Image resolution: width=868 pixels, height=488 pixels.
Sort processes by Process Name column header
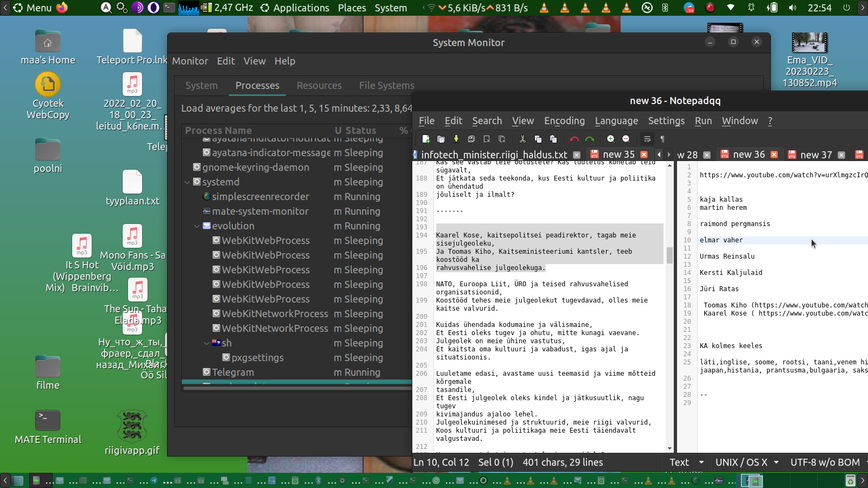218,131
